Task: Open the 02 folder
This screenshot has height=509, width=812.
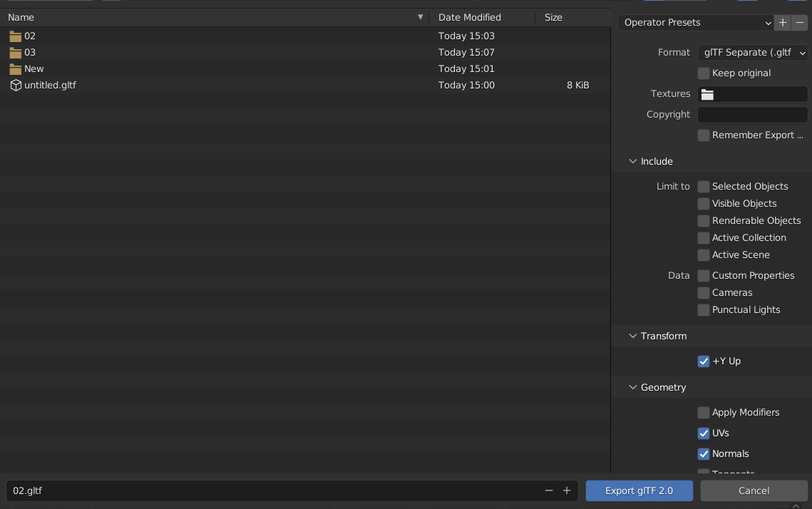Action: (x=29, y=36)
